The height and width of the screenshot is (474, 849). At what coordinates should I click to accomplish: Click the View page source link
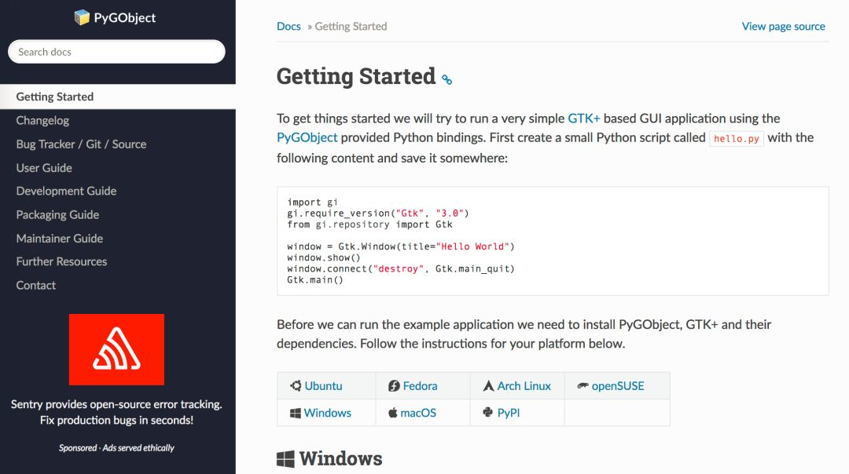[783, 26]
